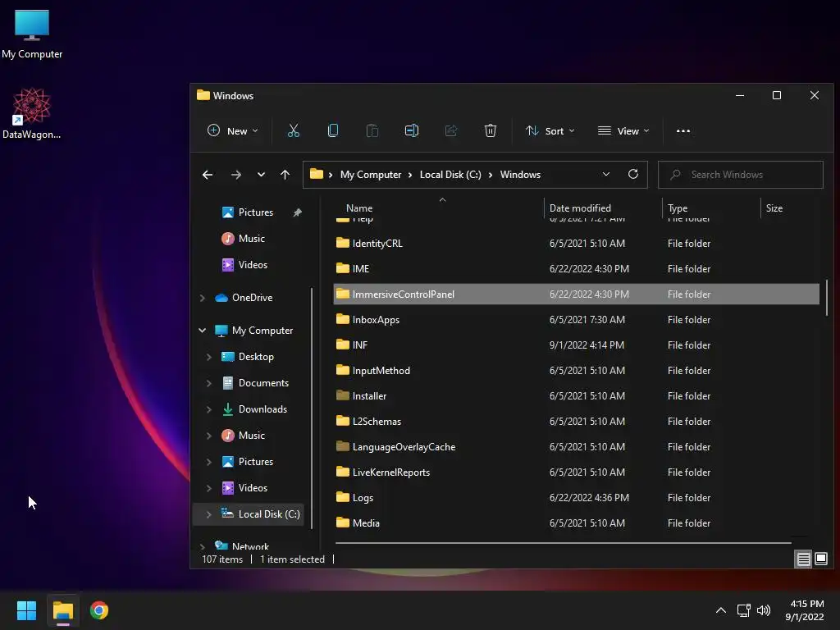Collapse the My Computer tree node
Viewport: 840px width, 630px height.
coord(203,331)
